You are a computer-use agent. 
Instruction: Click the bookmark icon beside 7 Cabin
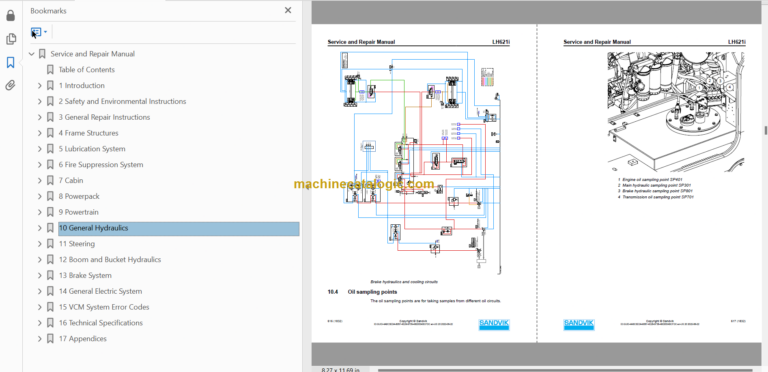[x=50, y=181]
